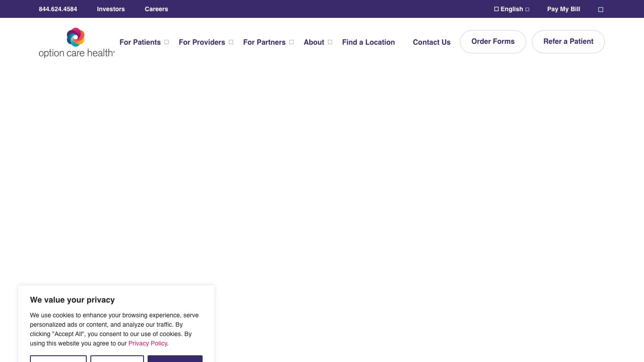Expand the For Patients submenu arrow
Viewport: 644px width, 362px height.
pos(167,42)
